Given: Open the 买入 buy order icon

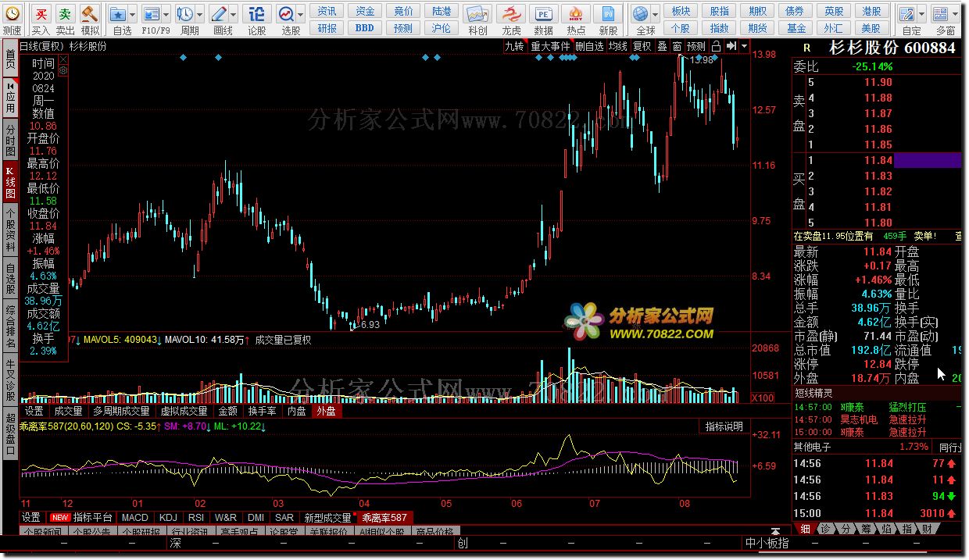Looking at the screenshot, I should (x=41, y=14).
